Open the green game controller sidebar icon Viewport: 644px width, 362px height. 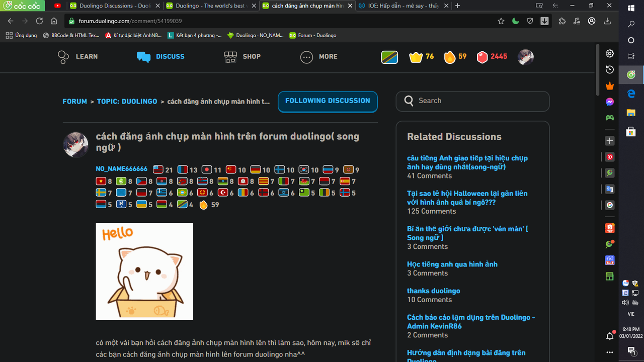click(x=610, y=118)
